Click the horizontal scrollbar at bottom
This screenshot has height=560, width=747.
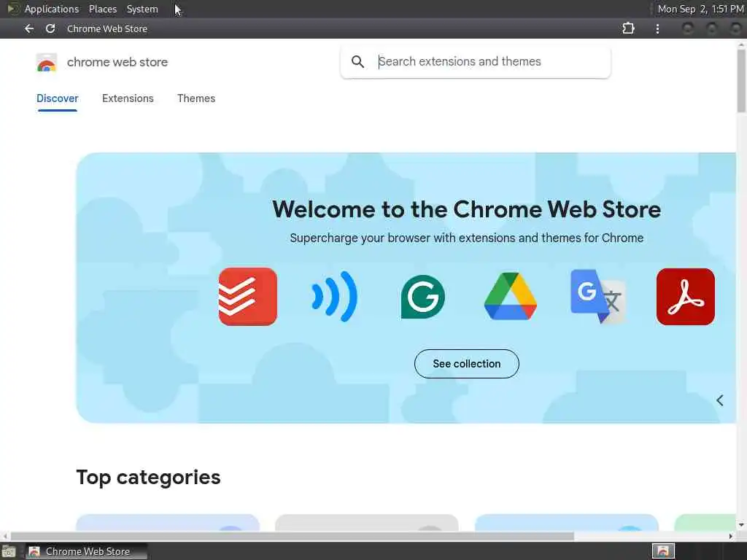tap(292, 536)
